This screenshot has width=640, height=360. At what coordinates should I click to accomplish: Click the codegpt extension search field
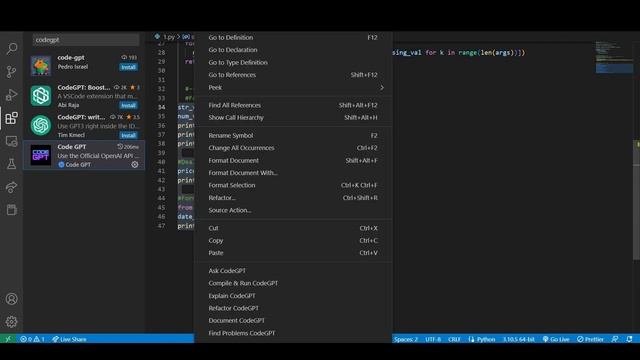[x=86, y=40]
